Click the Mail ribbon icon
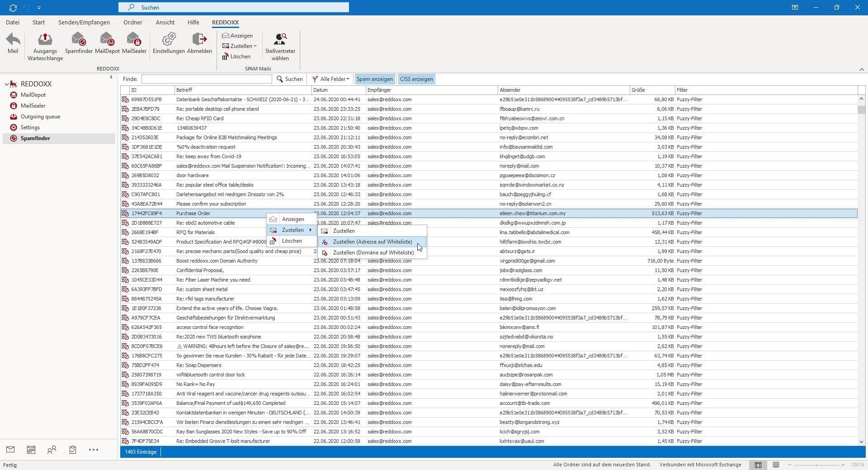 (13, 43)
